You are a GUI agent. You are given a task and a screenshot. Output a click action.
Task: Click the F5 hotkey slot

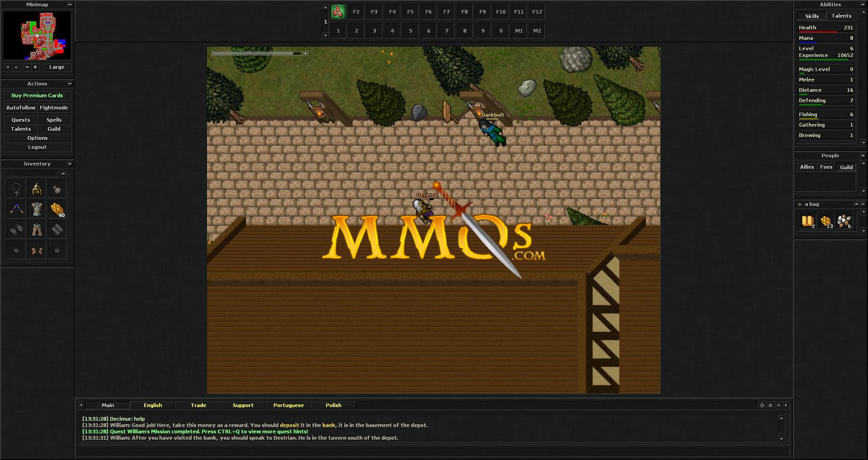point(410,12)
